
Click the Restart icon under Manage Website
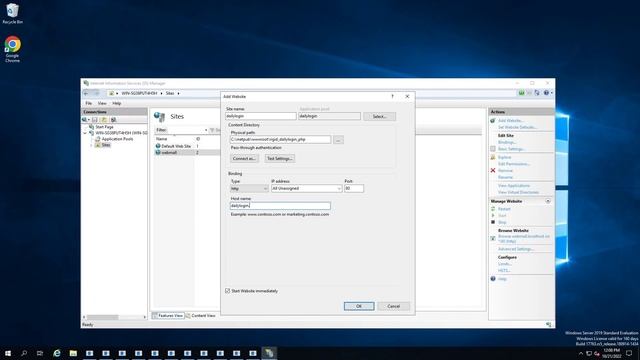(493, 209)
